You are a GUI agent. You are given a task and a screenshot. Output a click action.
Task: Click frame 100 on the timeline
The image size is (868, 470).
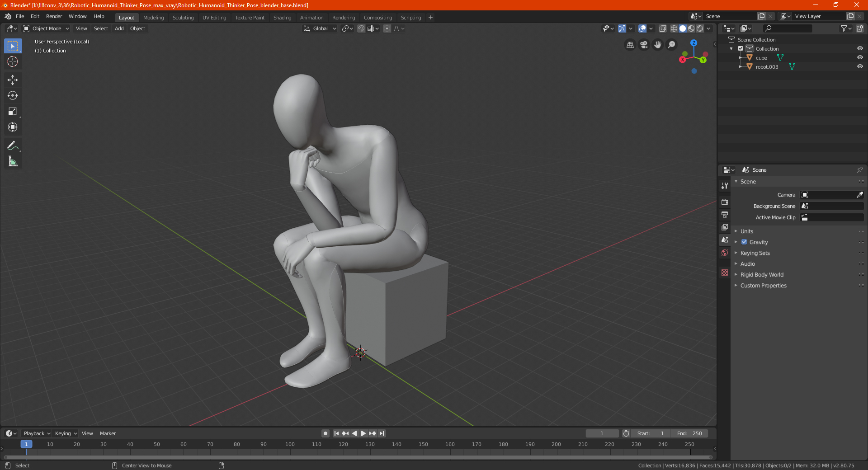point(290,444)
